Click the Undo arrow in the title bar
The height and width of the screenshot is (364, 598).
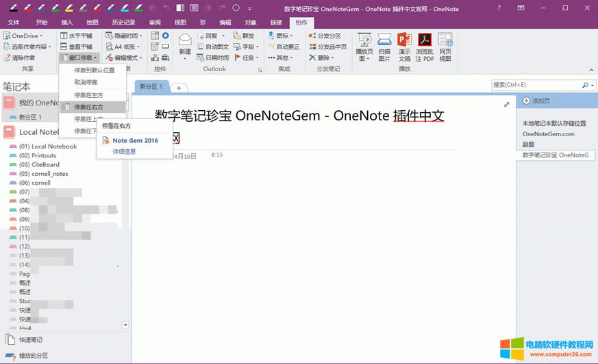coord(166,8)
